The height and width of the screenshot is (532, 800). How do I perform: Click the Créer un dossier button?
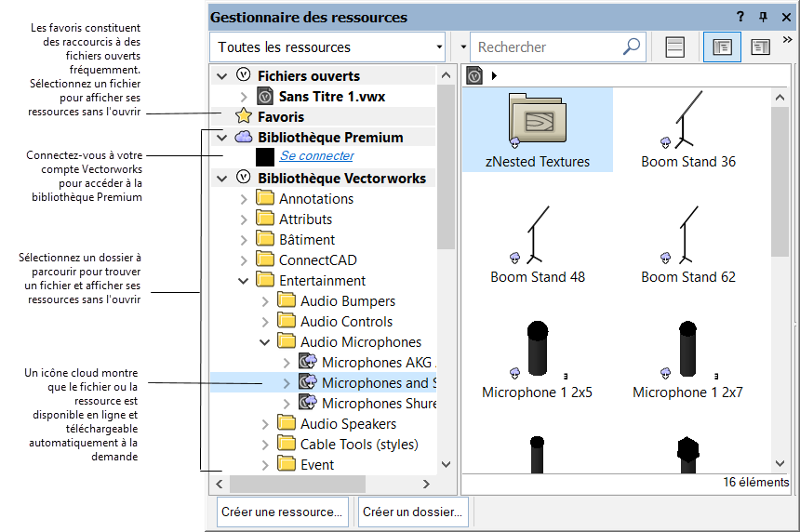pyautogui.click(x=413, y=512)
